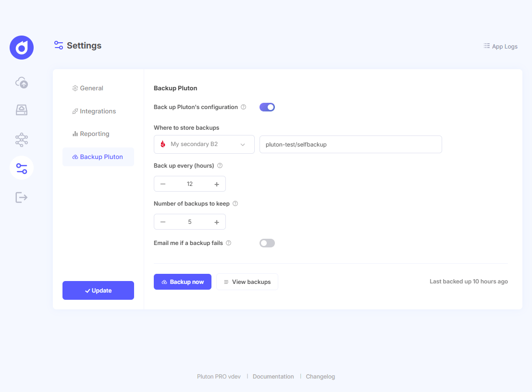532x392 pixels.
Task: Click the Backblaze flame icon in storage selector
Action: (163, 144)
